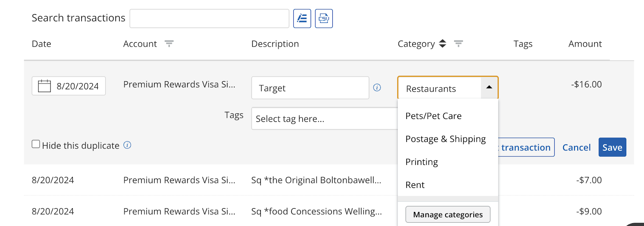644x226 pixels.
Task: Cancel editing the transaction
Action: [x=576, y=148]
